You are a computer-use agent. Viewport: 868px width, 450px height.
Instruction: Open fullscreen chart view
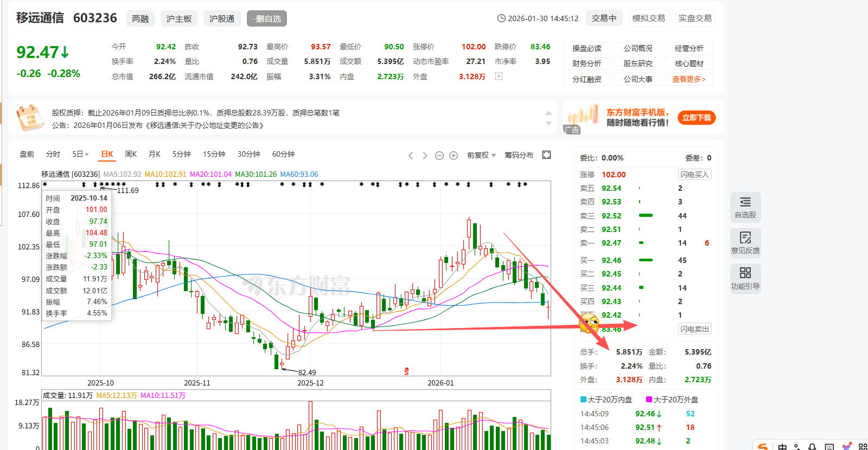[x=547, y=155]
